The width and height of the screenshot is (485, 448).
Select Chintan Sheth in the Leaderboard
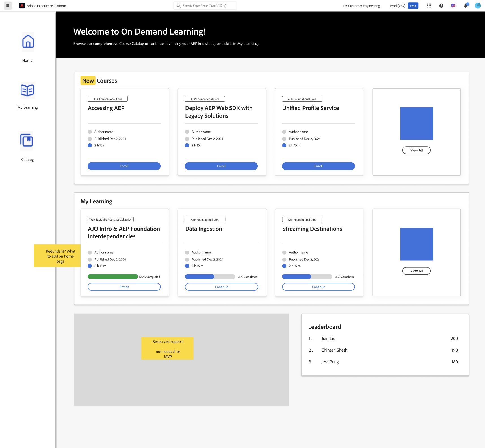point(334,350)
